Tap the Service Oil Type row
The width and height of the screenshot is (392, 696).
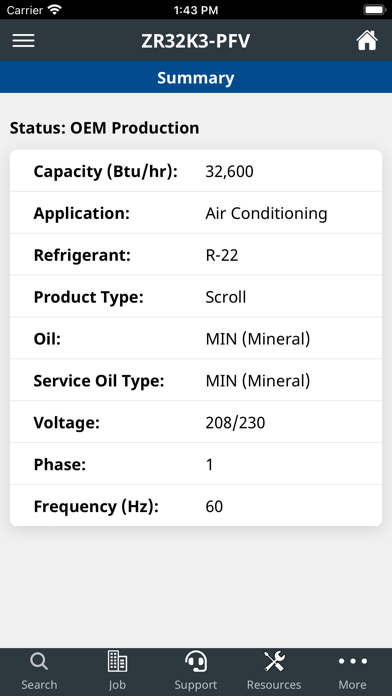tap(196, 380)
